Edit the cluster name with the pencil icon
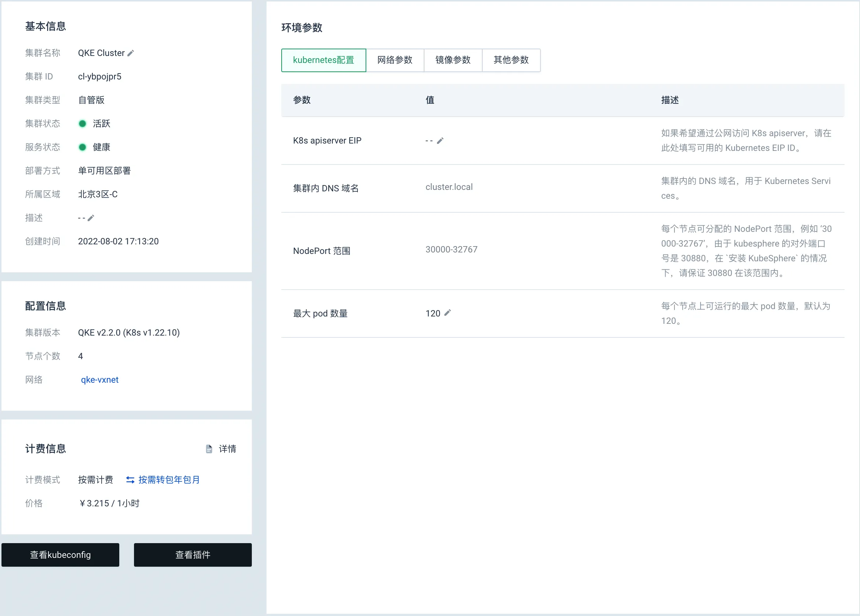 click(130, 53)
